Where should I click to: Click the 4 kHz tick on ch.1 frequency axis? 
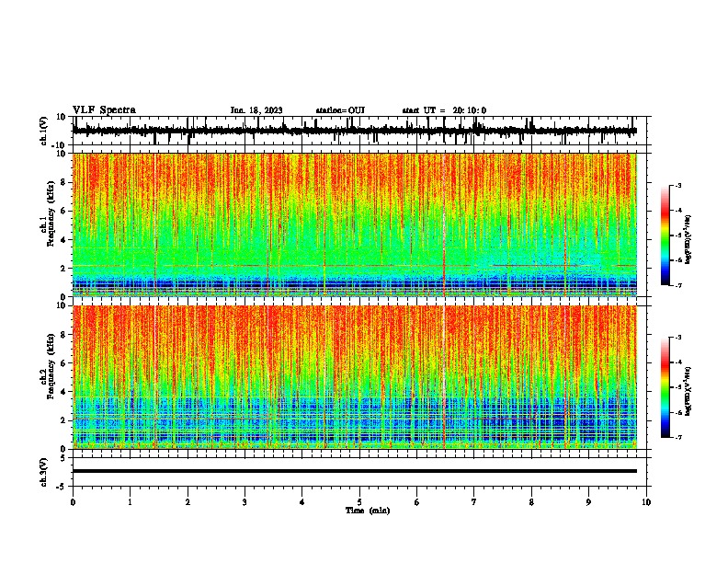63,240
